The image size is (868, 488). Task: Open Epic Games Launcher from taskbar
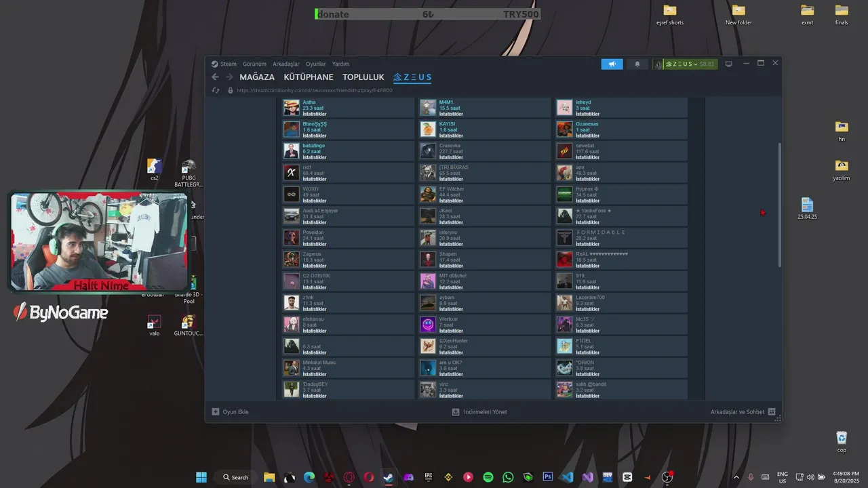[429, 477]
